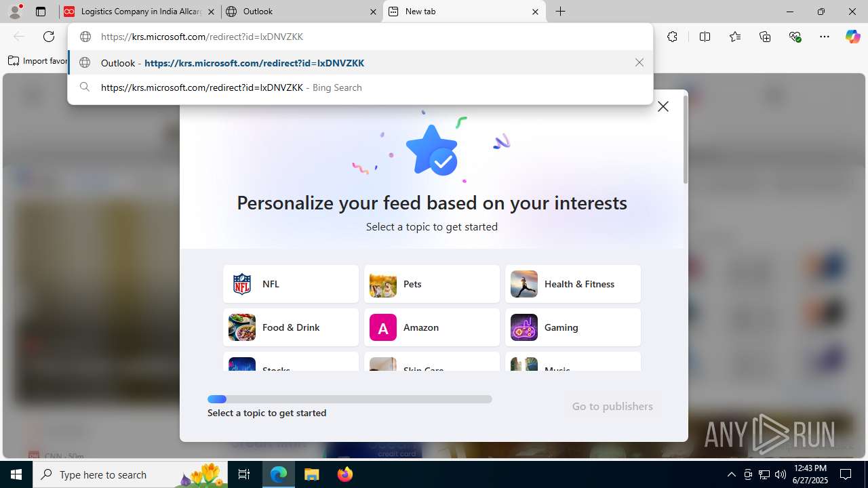
Task: Select the Outlook krs.microsoft.com suggestion
Action: coord(360,62)
